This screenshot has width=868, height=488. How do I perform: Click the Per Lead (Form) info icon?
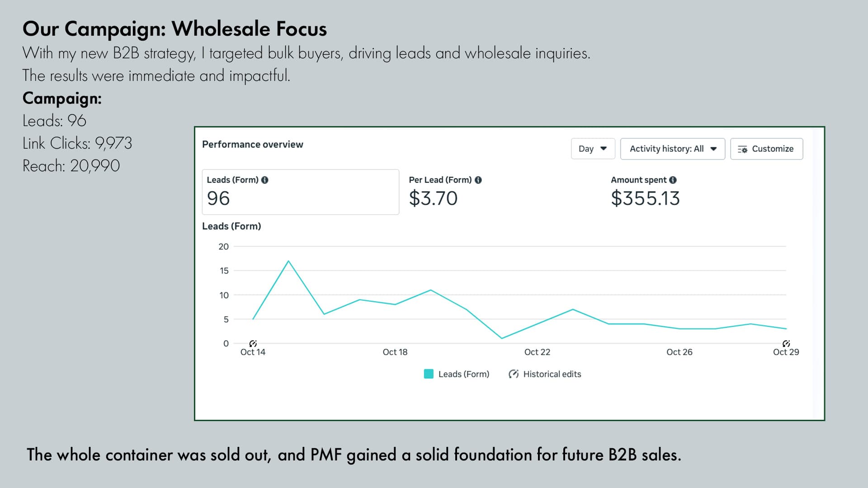[x=479, y=180]
